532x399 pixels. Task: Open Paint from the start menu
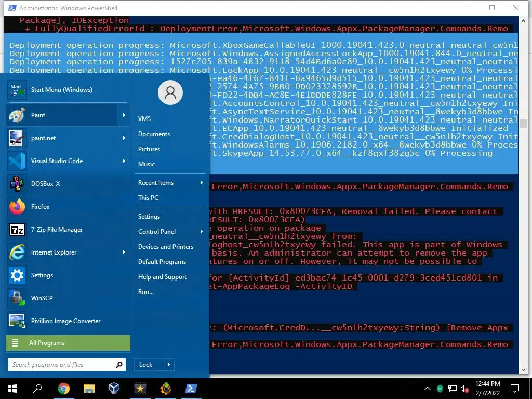pyautogui.click(x=61, y=115)
